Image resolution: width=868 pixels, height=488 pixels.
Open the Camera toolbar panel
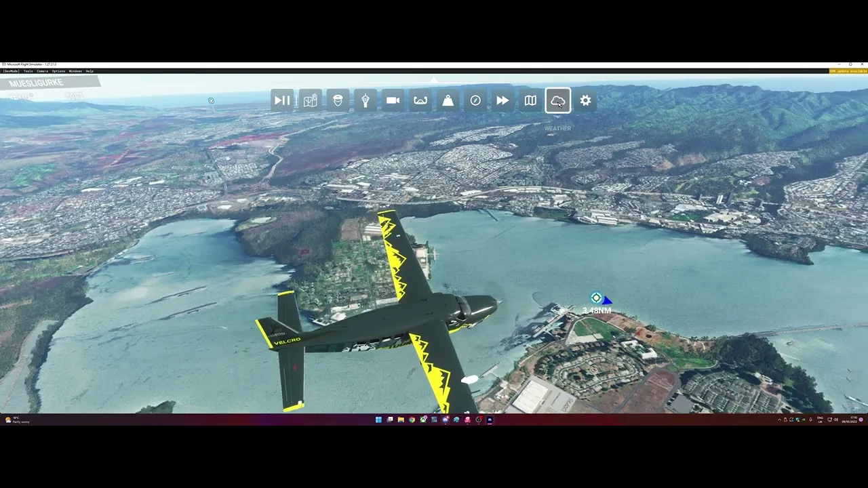[x=393, y=101]
